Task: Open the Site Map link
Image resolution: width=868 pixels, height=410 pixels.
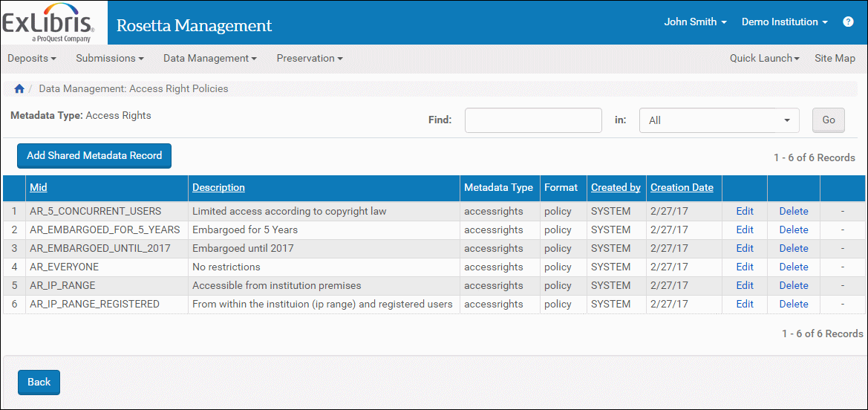Action: click(835, 59)
